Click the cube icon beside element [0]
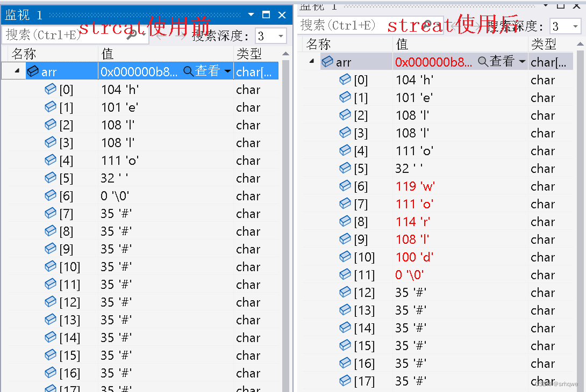This screenshot has height=392, width=586. (50, 89)
